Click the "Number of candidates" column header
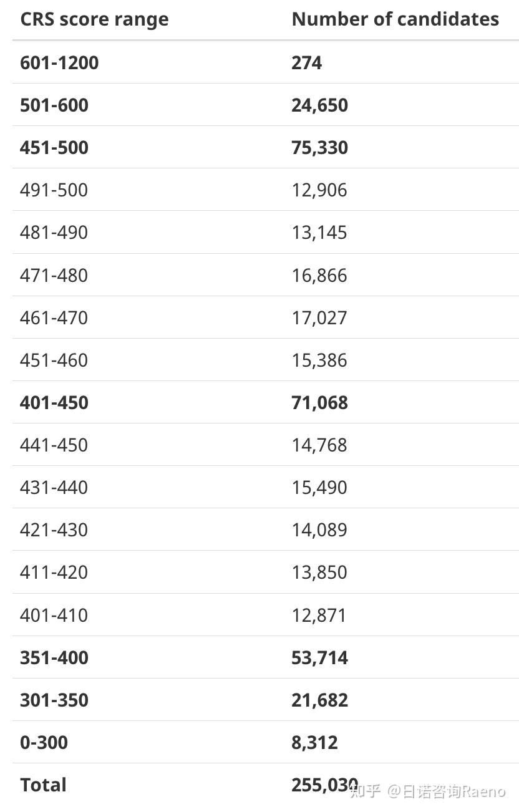This screenshot has height=812, width=519. click(x=395, y=19)
